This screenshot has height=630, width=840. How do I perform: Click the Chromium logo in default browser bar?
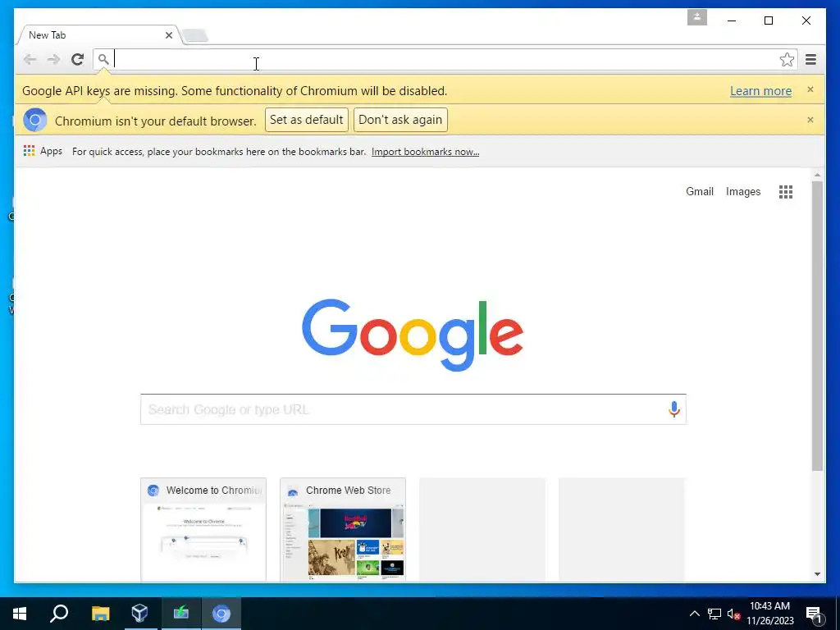(x=34, y=120)
